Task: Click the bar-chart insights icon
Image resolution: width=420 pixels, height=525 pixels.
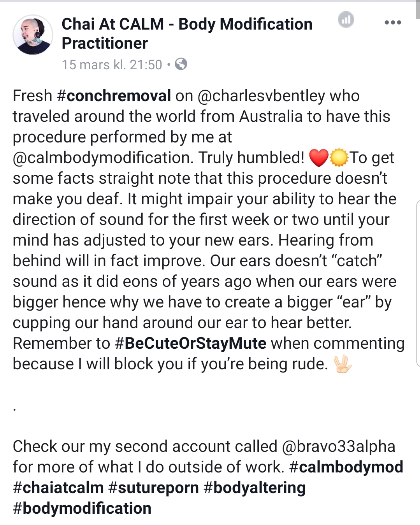Action: click(346, 20)
